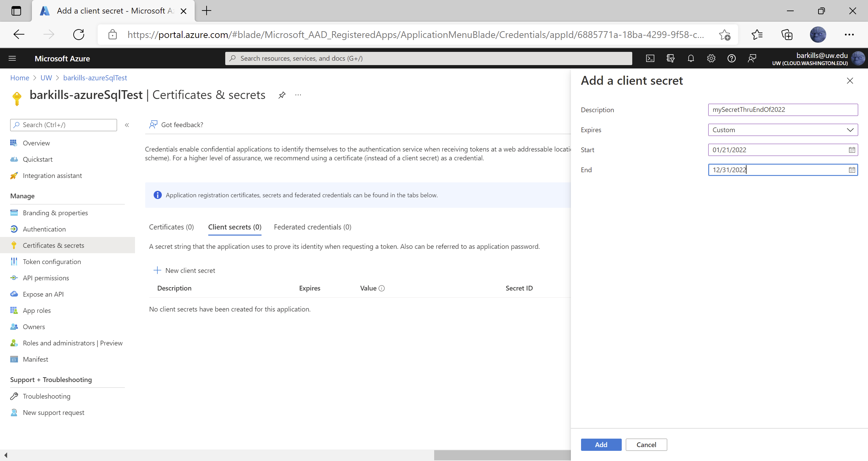The image size is (868, 461).
Task: Pin the Certificates & secrets blade
Action: (282, 95)
